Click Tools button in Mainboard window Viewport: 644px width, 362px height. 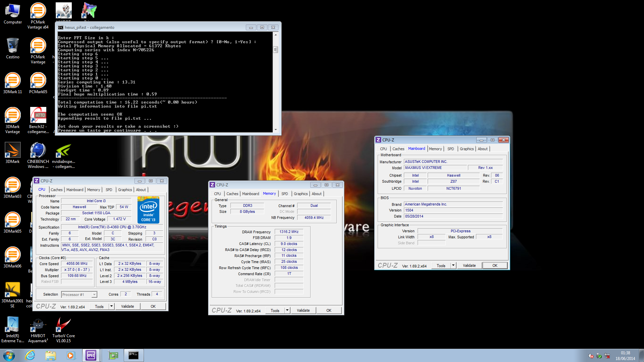coord(441,265)
